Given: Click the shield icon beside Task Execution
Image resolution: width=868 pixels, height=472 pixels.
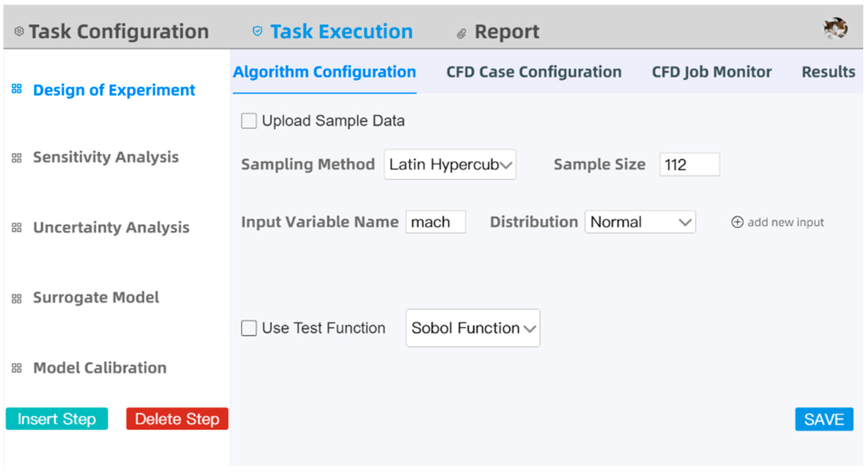Looking at the screenshot, I should tap(257, 31).
